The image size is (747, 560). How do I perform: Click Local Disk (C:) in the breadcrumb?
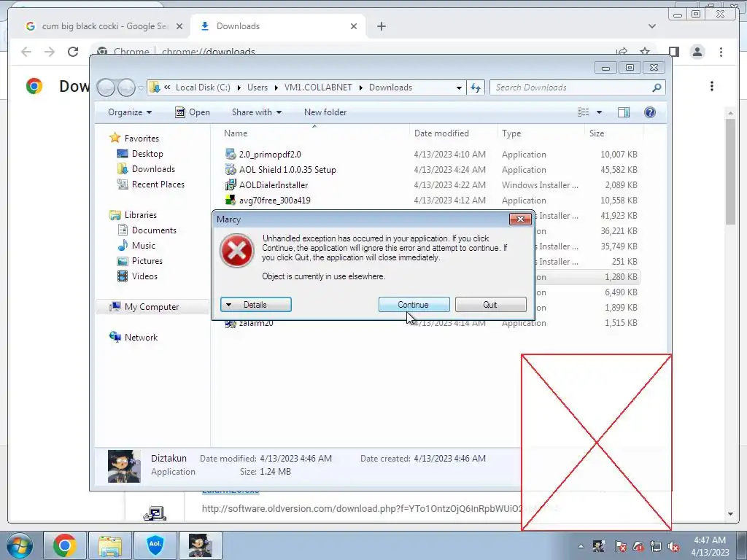203,87
